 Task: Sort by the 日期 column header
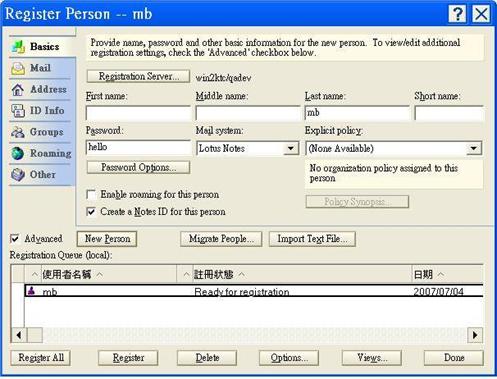[x=447, y=274]
